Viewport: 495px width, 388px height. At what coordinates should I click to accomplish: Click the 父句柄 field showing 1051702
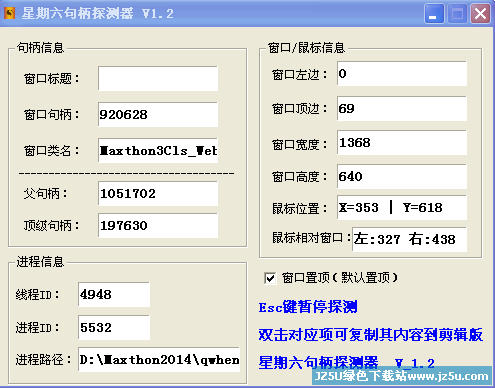coord(158,193)
